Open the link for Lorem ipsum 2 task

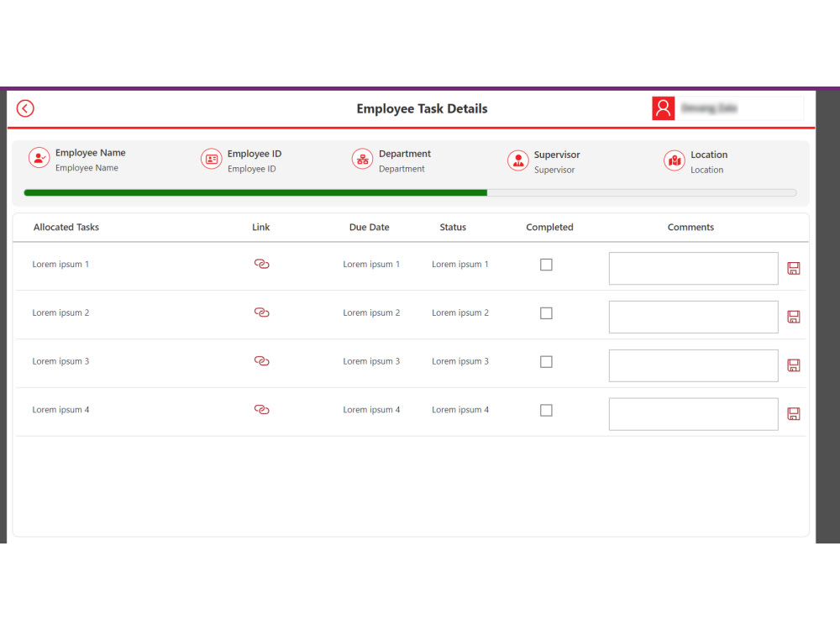pos(261,312)
